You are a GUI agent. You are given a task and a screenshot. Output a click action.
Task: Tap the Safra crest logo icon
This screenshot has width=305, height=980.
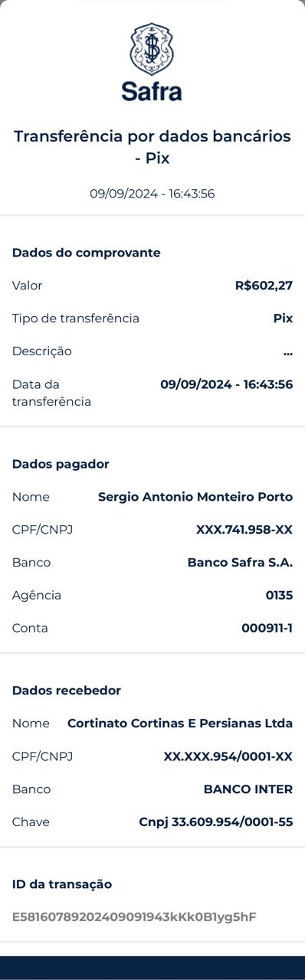click(152, 48)
